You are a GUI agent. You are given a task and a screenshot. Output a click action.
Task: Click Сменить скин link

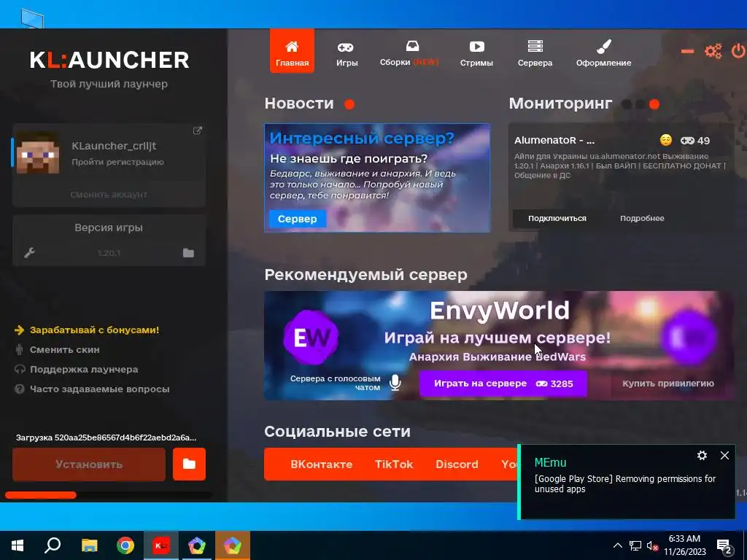click(64, 349)
